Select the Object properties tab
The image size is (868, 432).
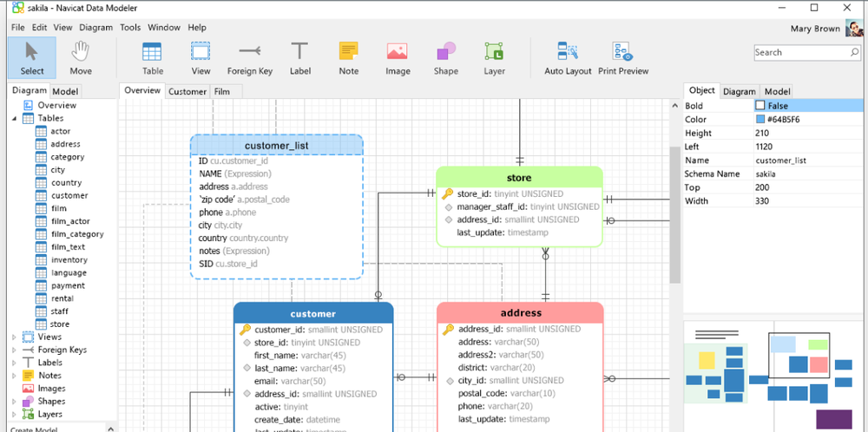(701, 91)
